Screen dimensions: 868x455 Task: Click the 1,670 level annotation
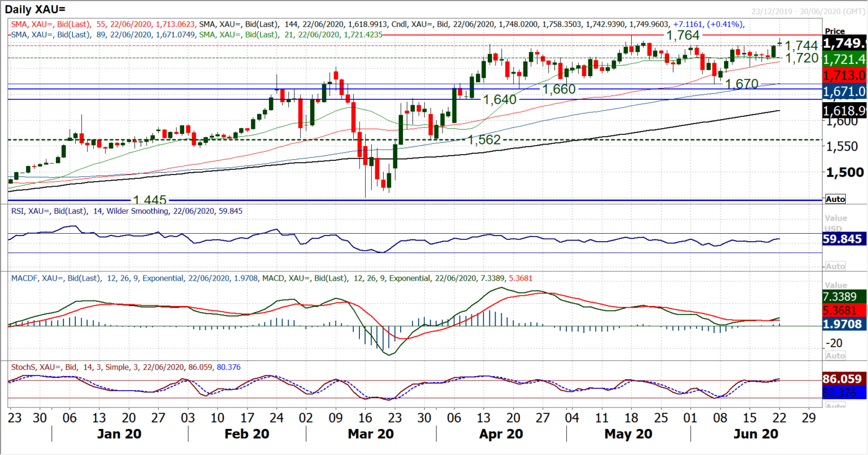pos(741,84)
